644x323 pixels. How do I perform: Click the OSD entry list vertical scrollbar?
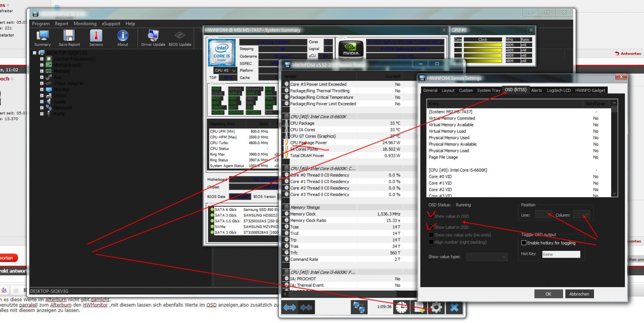point(614,148)
